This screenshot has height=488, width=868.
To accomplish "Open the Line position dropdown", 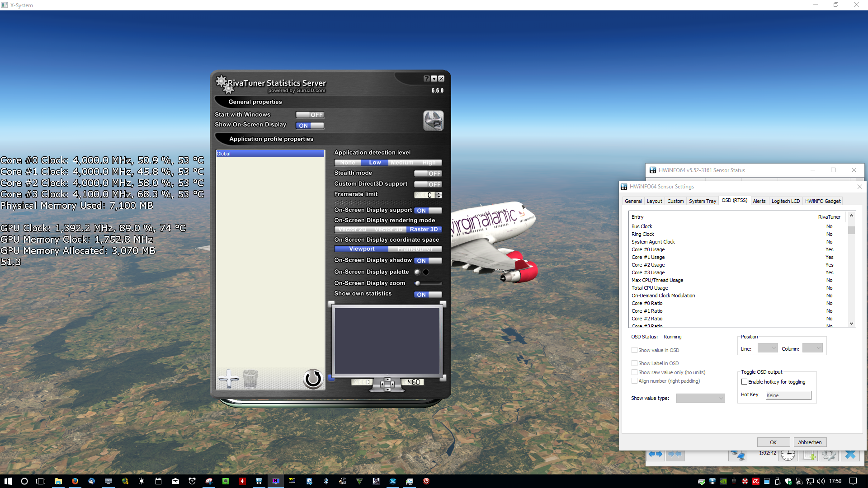I will click(x=767, y=348).
